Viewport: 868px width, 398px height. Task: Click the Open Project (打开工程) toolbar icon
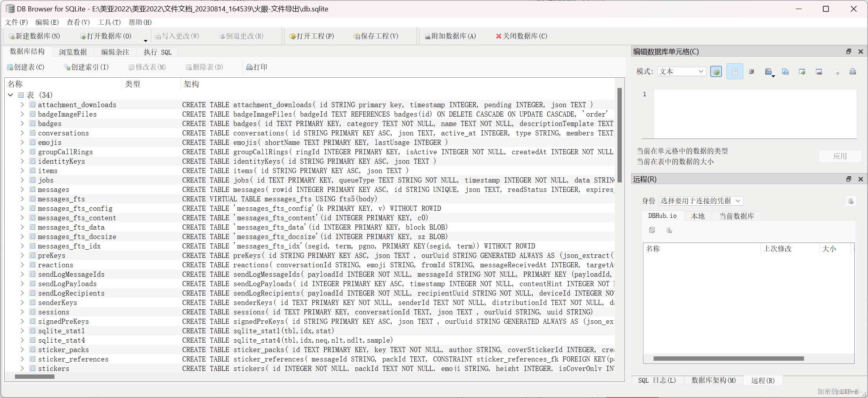tap(292, 37)
